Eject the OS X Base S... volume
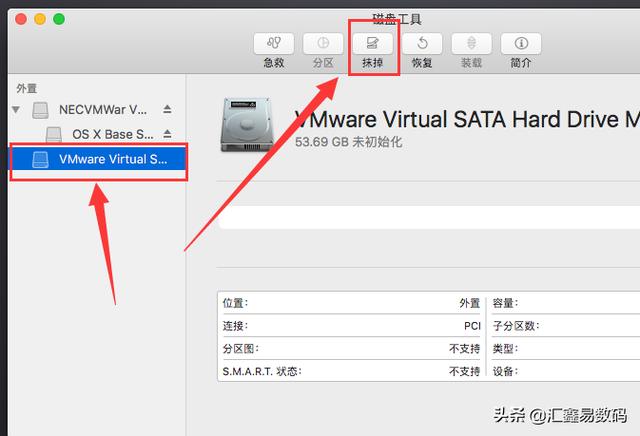640x436 pixels. tap(167, 133)
